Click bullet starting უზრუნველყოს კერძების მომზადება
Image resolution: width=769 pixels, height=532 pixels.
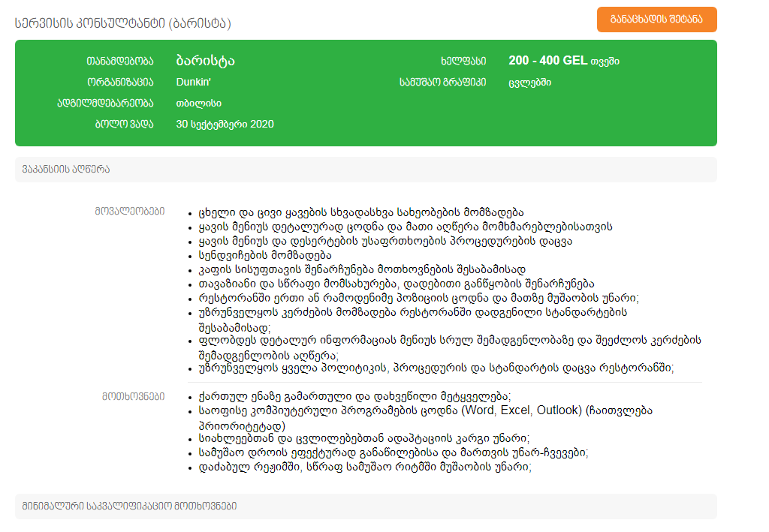tap(412, 320)
